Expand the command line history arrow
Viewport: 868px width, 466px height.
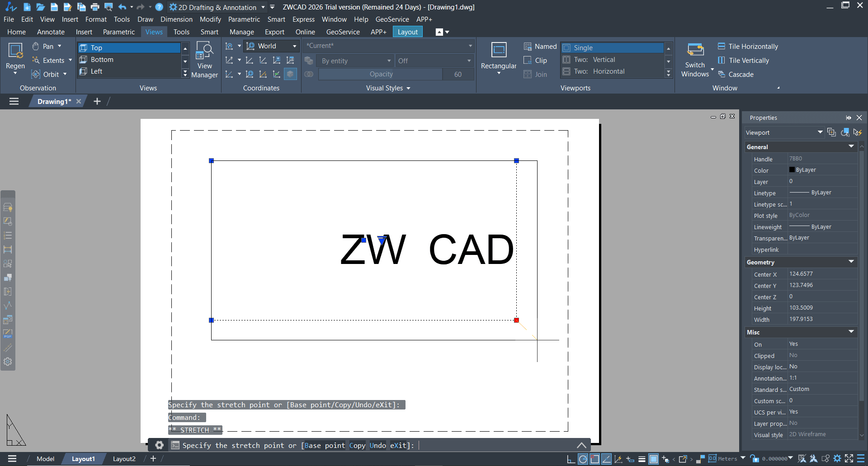point(581,445)
